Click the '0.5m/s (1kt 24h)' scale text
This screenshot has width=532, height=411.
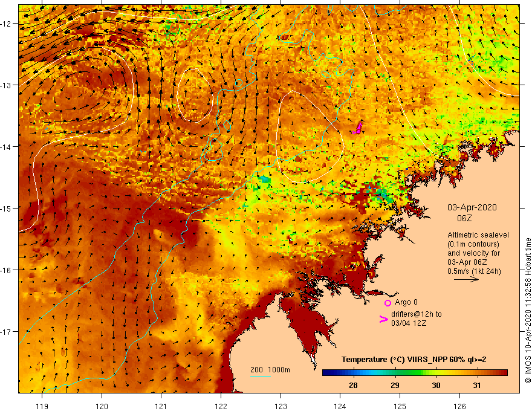474,271
